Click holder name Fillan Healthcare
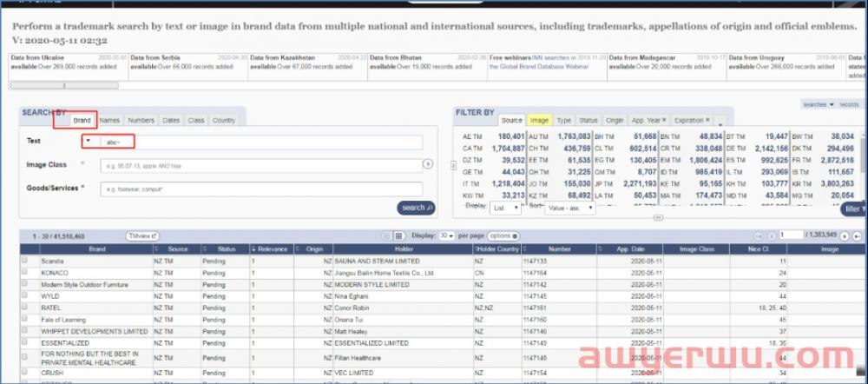This screenshot has height=384, width=868. coord(358,358)
